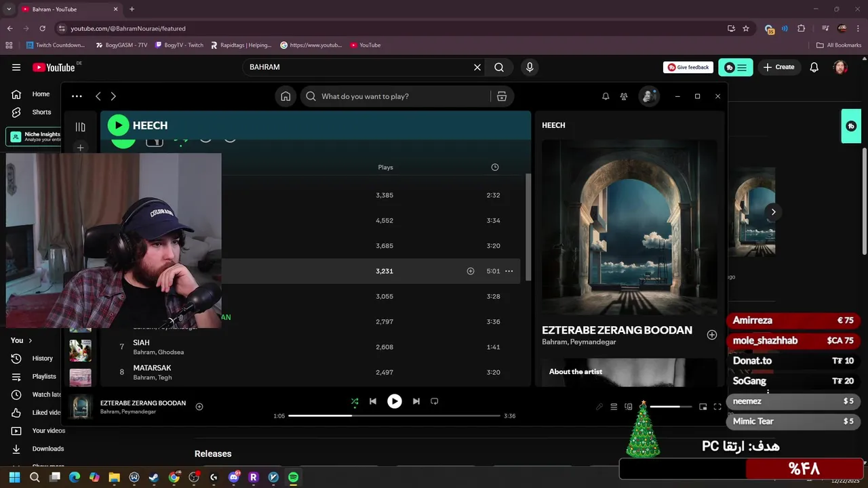Viewport: 868px width, 488px height.
Task: Open the SIAH album thumbnail in sidebar
Action: (80, 350)
